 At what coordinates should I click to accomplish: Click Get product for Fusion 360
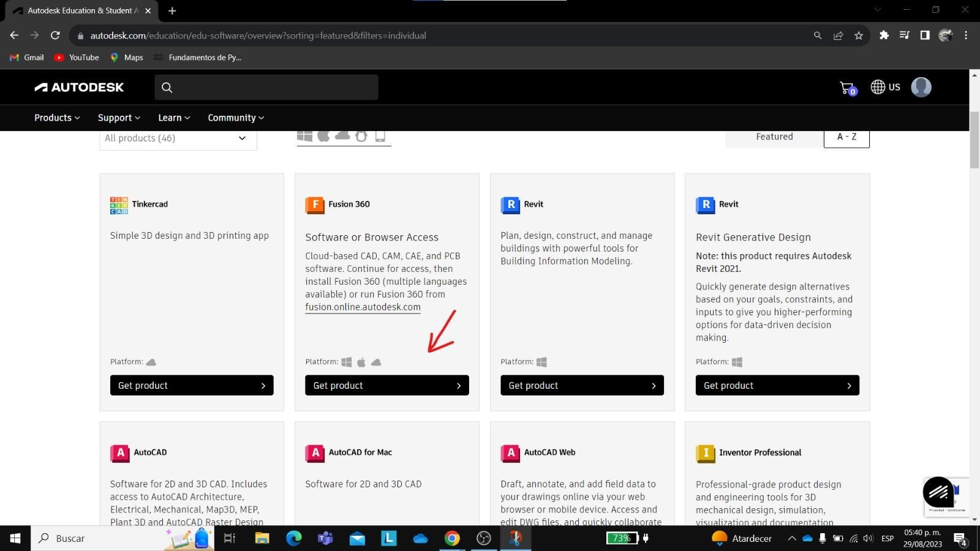387,385
